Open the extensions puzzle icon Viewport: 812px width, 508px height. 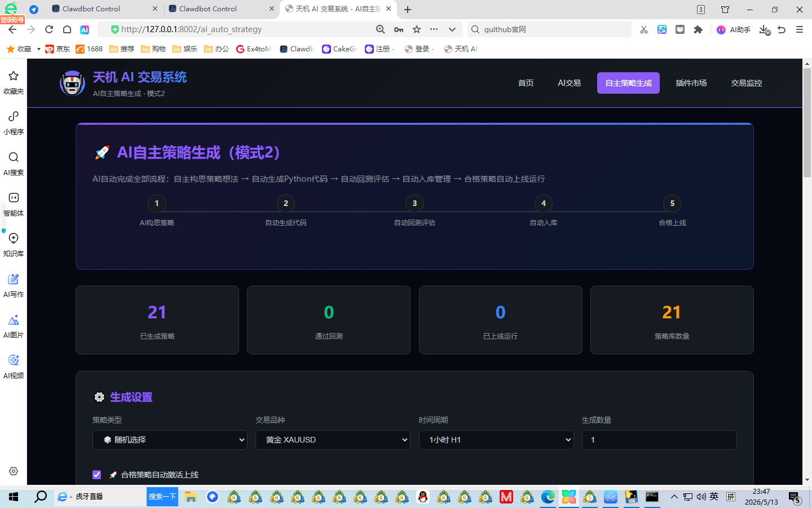tap(698, 29)
